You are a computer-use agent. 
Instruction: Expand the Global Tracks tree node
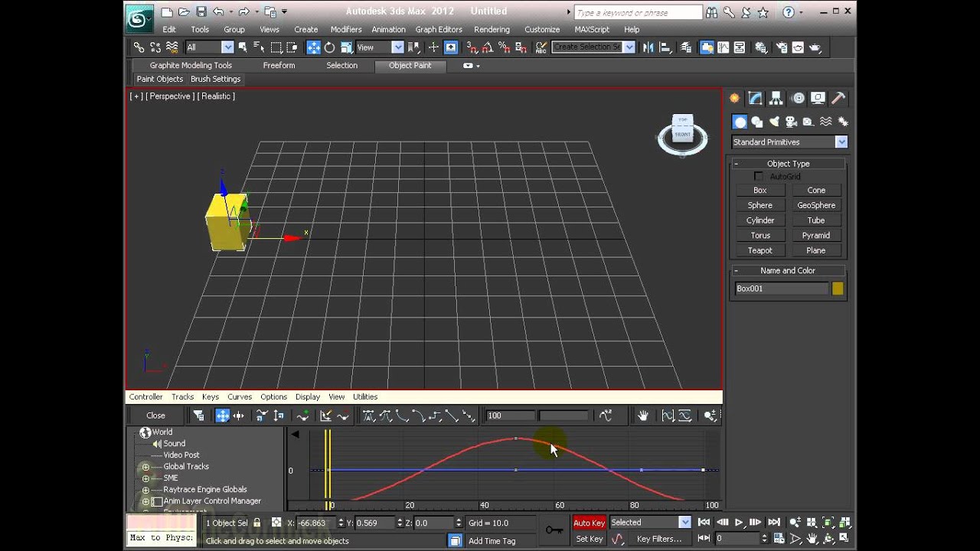coord(145,467)
